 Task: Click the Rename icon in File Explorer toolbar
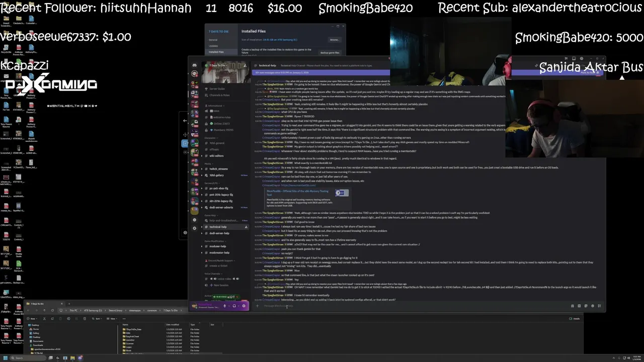[68, 319]
